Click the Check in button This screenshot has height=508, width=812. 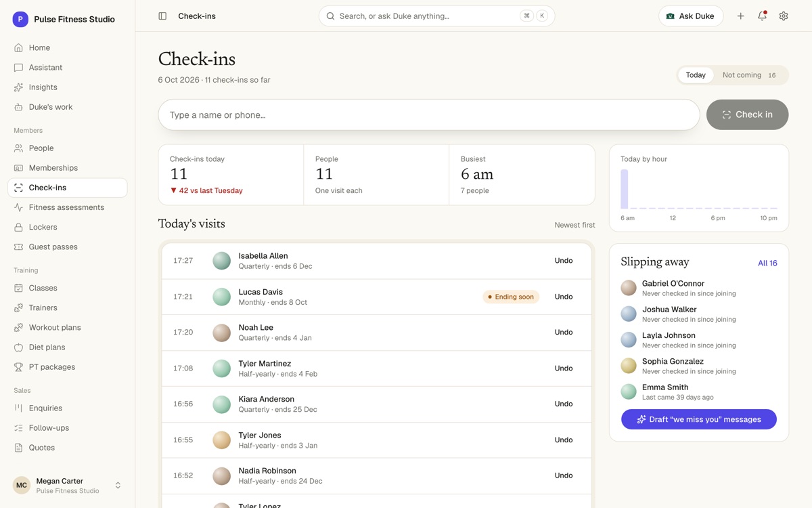coord(748,114)
